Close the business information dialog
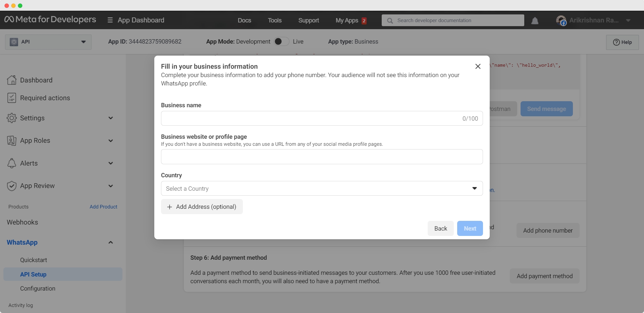 click(x=478, y=66)
